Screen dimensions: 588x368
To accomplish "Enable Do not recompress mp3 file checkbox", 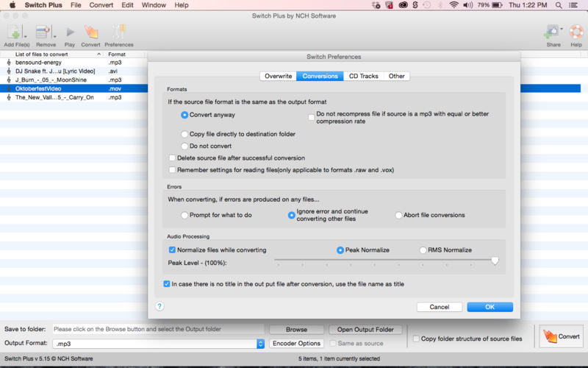I will 311,118.
